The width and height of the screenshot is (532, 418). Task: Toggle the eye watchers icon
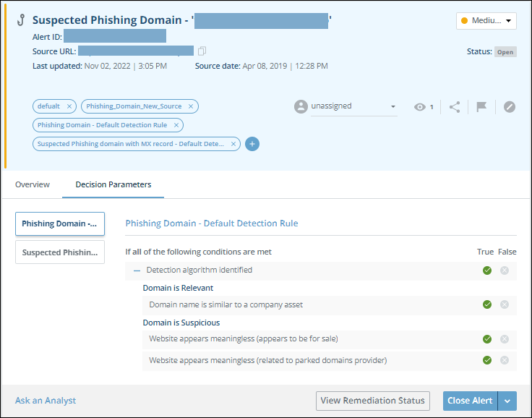(x=420, y=107)
